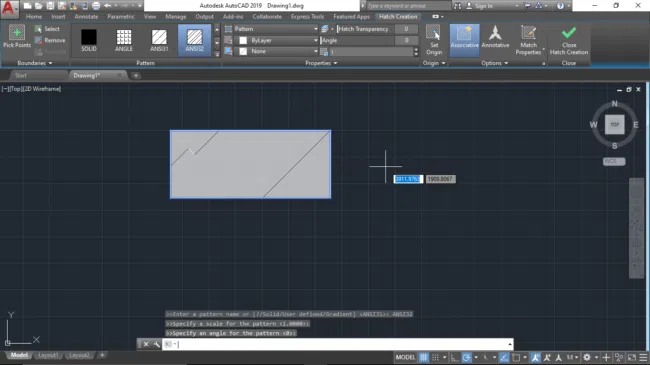The height and width of the screenshot is (365, 650).
Task: Expand the Origin panel
Action: (434, 63)
